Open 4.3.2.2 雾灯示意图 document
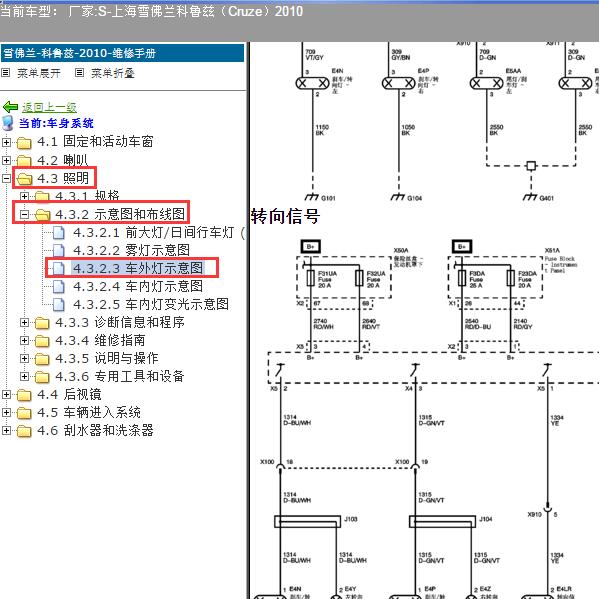Screen dimensions: 599x599 tap(131, 250)
